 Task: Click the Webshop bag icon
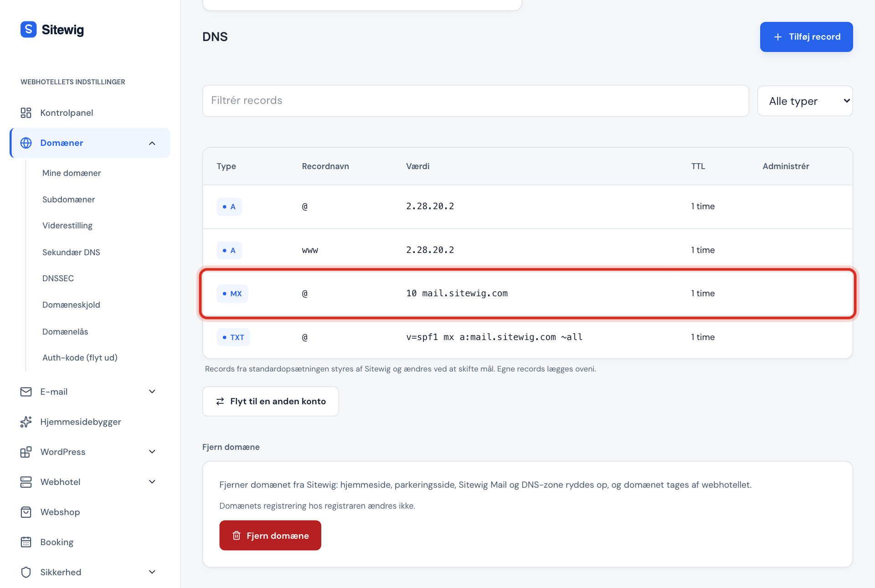click(x=26, y=512)
